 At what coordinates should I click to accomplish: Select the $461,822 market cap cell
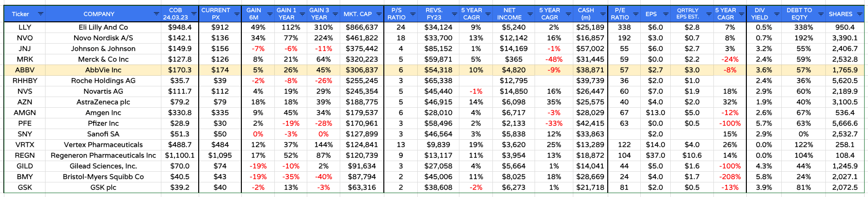(362, 38)
